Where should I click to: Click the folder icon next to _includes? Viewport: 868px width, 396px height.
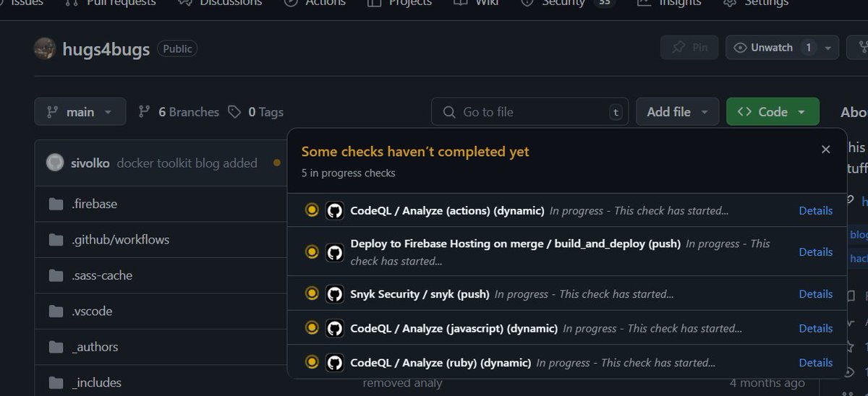pyautogui.click(x=56, y=383)
